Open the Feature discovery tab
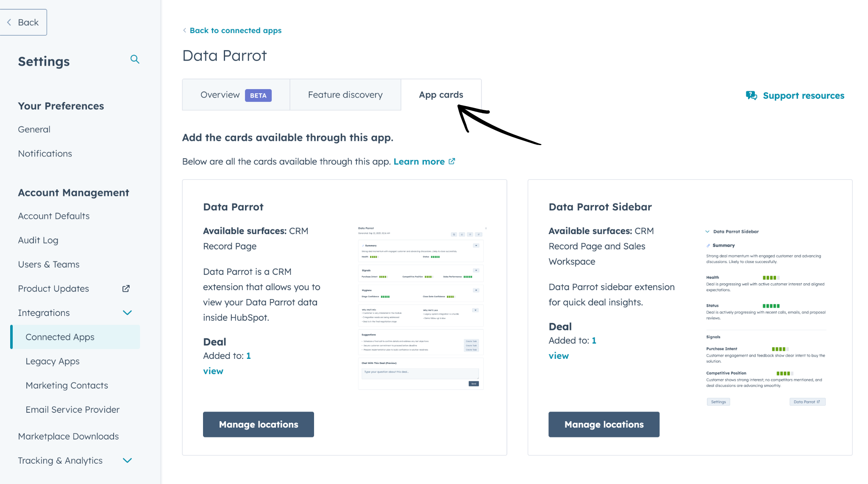 point(345,95)
